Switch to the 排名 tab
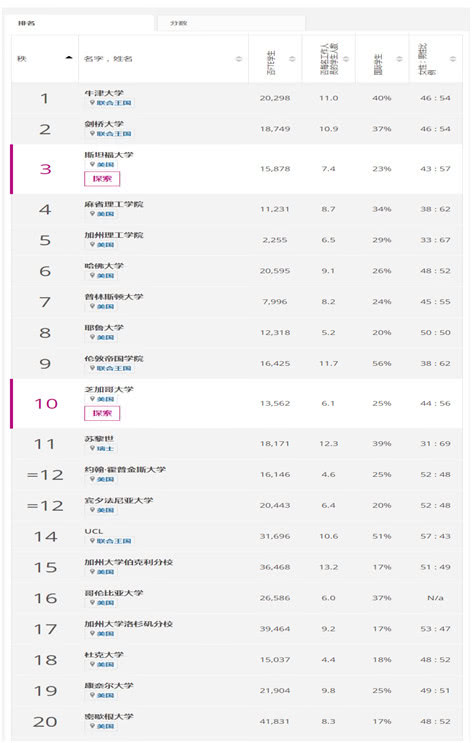The height and width of the screenshot is (743, 472). 78,23
